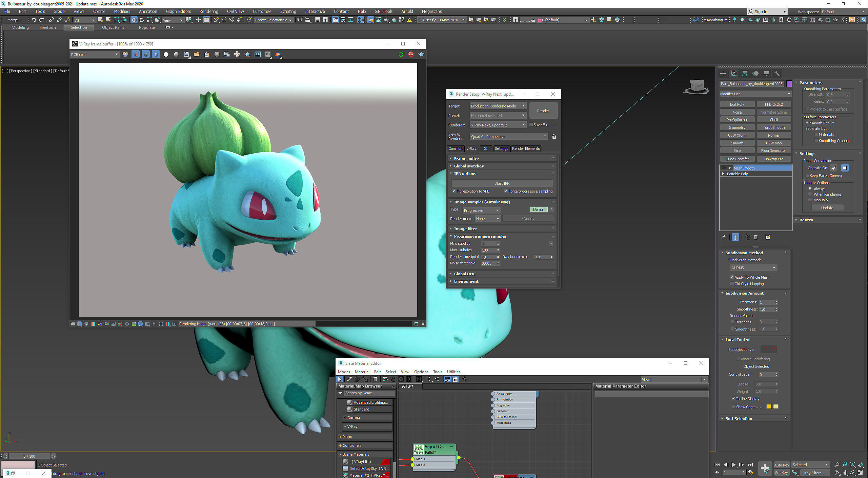Toggle Isoline Display checkbox
This screenshot has width=868, height=478.
[734, 399]
